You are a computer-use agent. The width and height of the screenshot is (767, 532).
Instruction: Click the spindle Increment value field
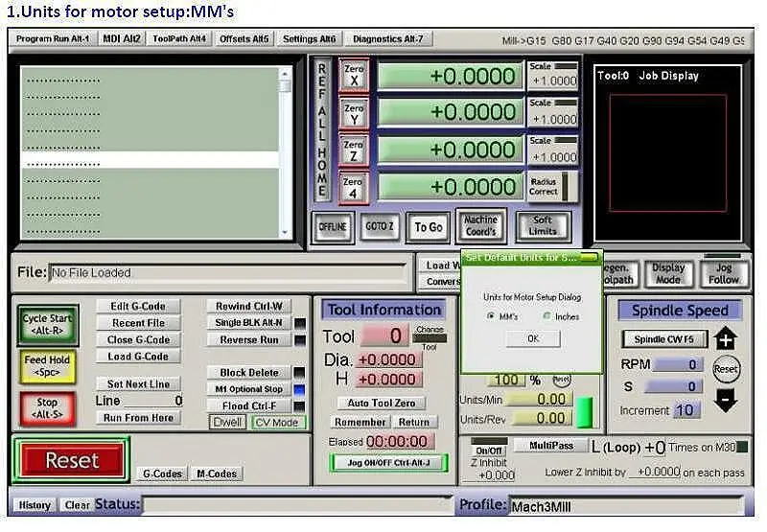click(x=685, y=409)
